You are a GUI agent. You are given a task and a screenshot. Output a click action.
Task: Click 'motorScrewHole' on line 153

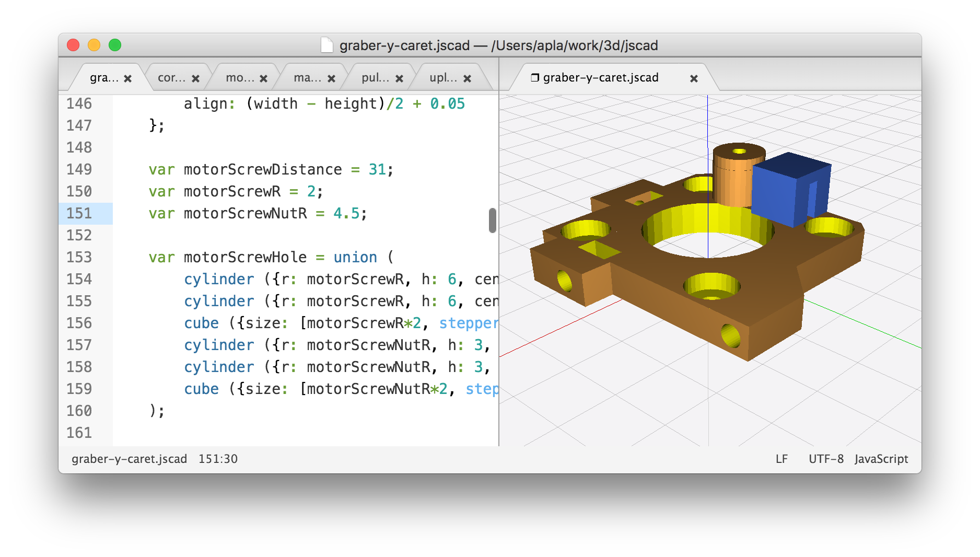pyautogui.click(x=245, y=257)
